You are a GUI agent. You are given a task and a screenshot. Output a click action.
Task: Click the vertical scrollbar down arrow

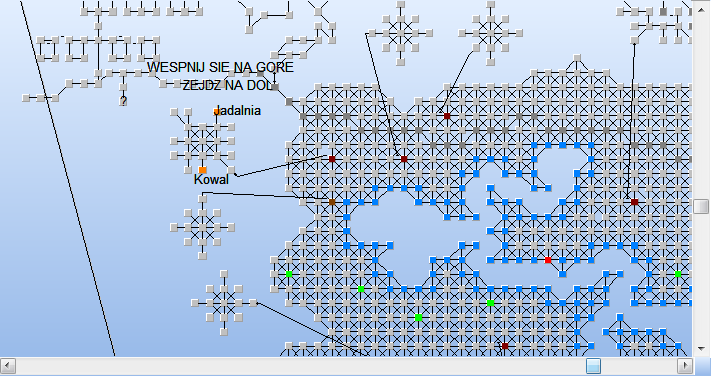click(701, 349)
